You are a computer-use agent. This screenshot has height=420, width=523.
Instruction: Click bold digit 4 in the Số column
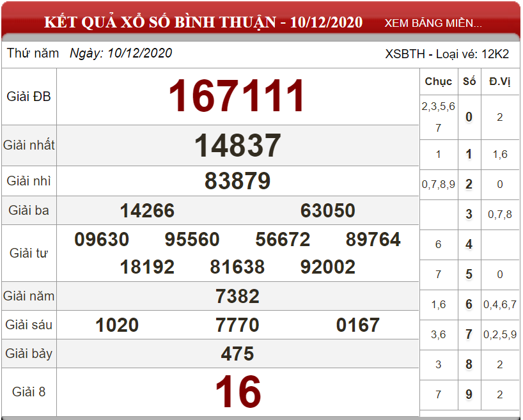click(x=469, y=244)
